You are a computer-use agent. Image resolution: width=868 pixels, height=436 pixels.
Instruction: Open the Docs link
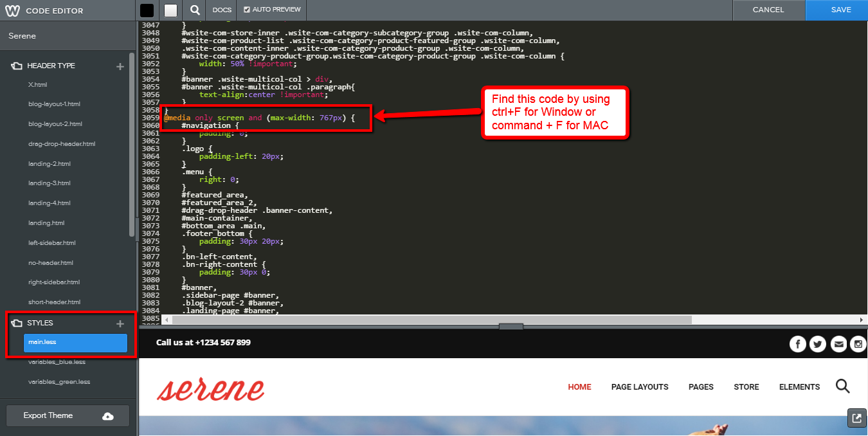click(222, 10)
